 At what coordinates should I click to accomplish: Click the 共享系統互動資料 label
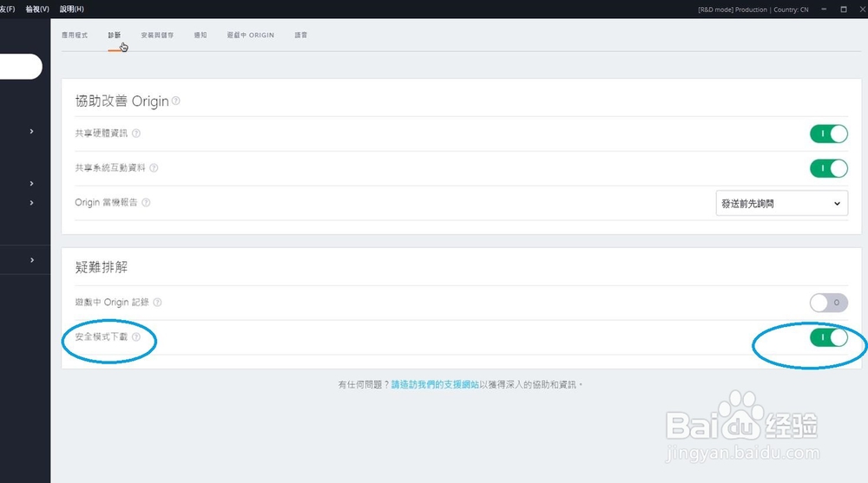tap(110, 167)
